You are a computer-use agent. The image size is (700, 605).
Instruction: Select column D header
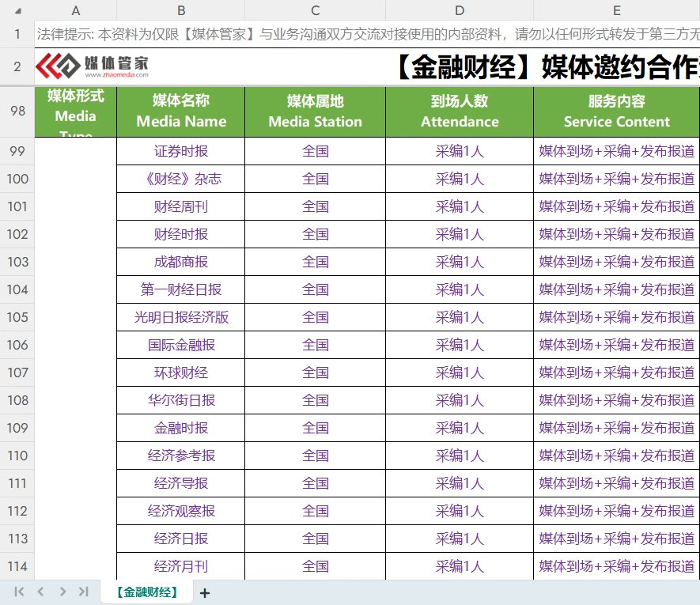click(x=460, y=10)
